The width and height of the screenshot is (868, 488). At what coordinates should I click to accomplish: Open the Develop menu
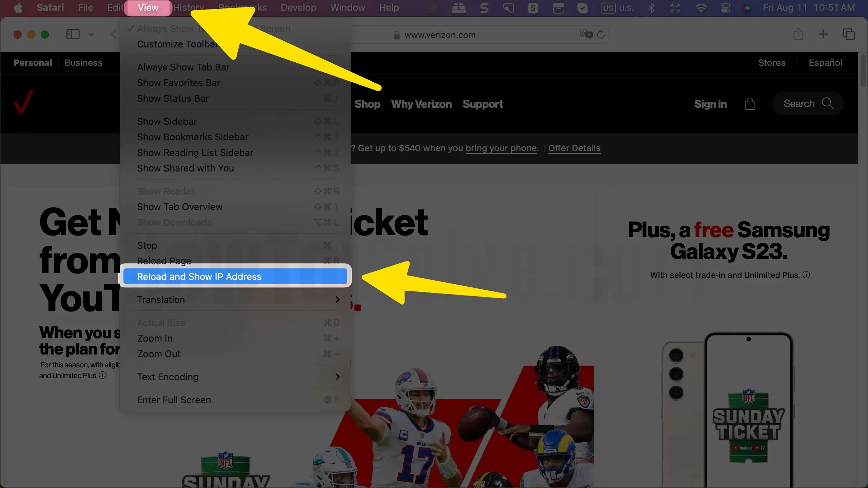pos(298,7)
